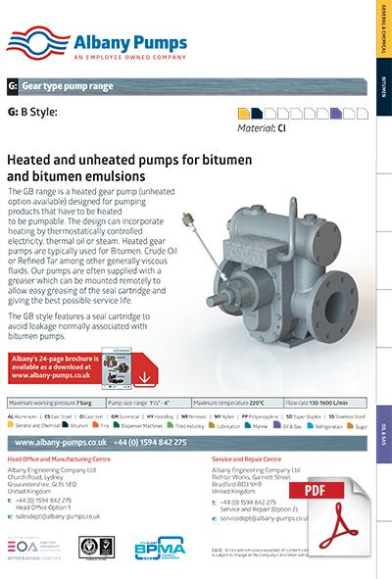This screenshot has height=579, width=392.
Task: Open the www.albany-pumps.co.uk link in the grey bar
Action: (61, 443)
